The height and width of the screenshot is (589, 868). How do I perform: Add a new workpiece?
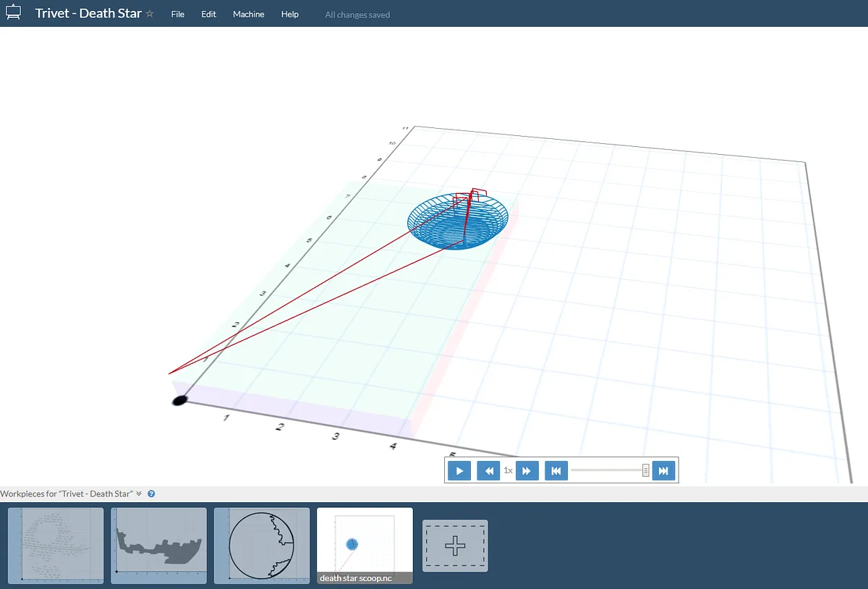tap(454, 546)
